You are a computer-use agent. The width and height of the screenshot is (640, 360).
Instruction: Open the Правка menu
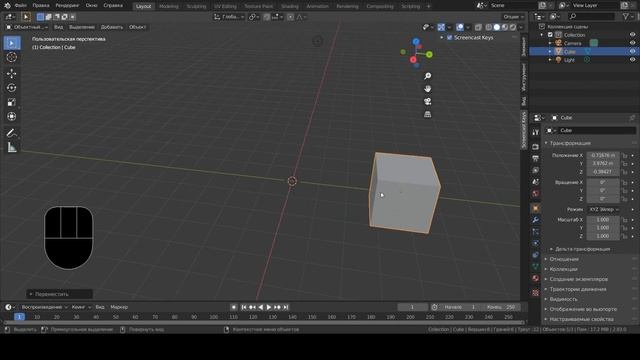pyautogui.click(x=41, y=6)
